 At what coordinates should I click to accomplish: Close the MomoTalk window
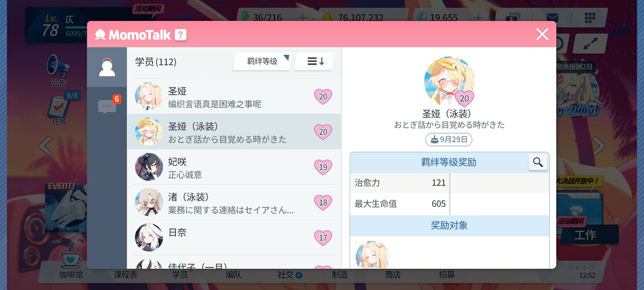[x=542, y=34]
